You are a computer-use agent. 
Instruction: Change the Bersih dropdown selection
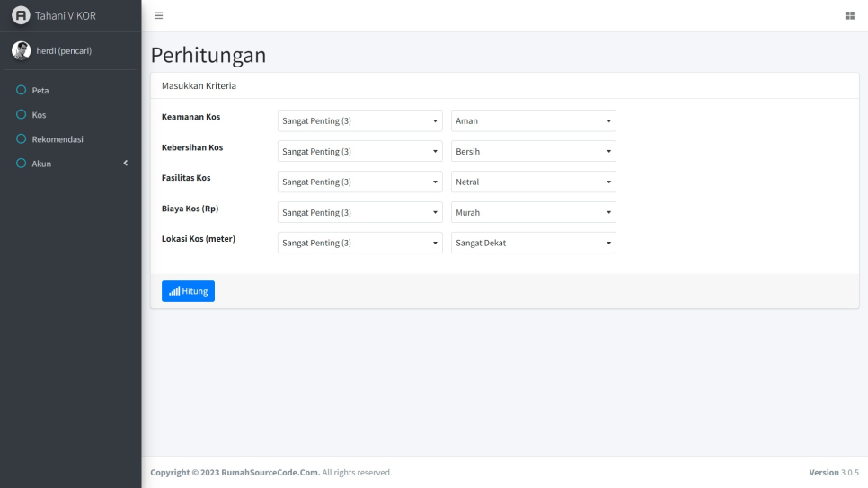click(533, 151)
